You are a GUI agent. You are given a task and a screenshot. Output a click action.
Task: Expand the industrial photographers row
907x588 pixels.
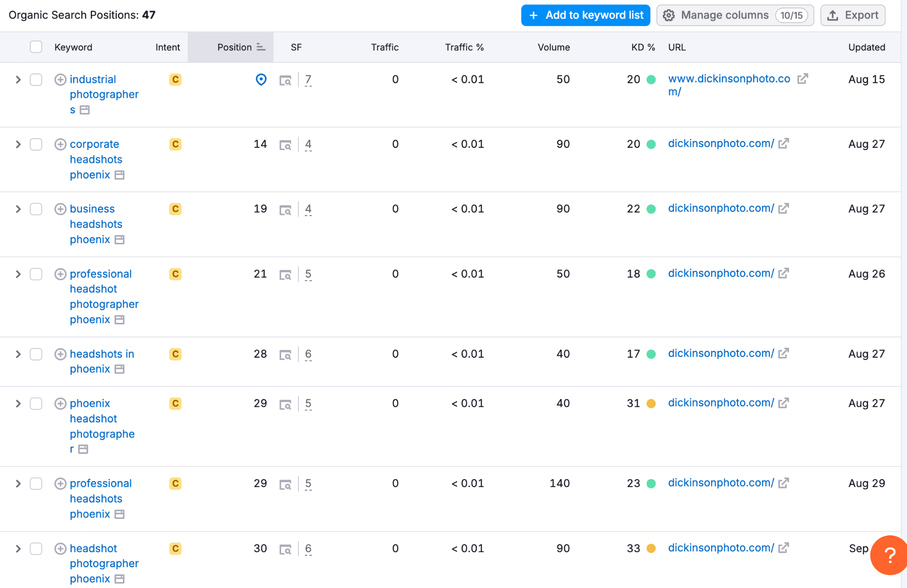pos(18,80)
